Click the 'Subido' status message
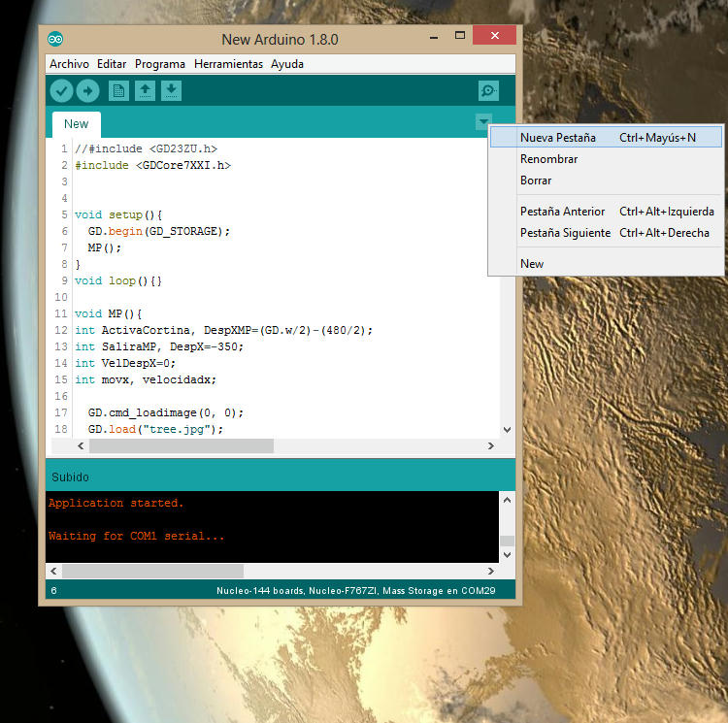 click(x=70, y=477)
